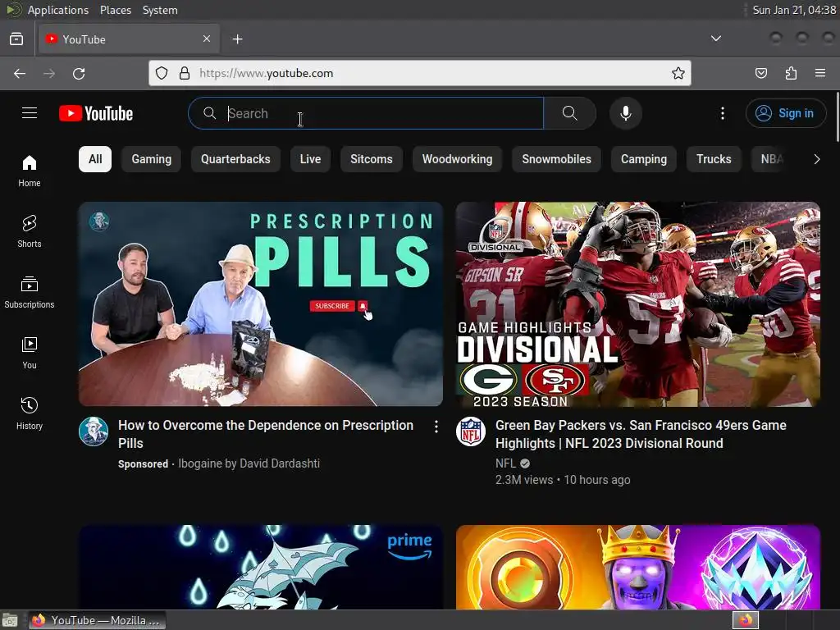
Task: Click Firefox workspace switcher icon in panel
Action: point(746,620)
